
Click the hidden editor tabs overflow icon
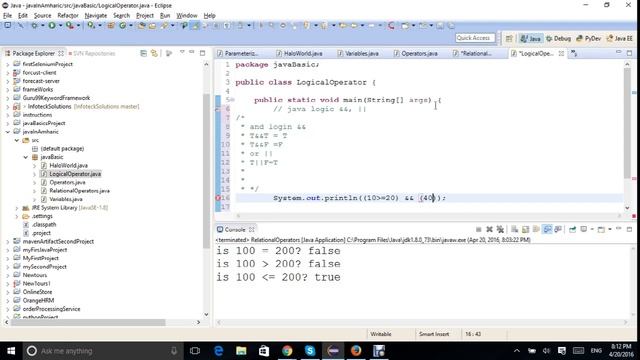tap(574, 53)
